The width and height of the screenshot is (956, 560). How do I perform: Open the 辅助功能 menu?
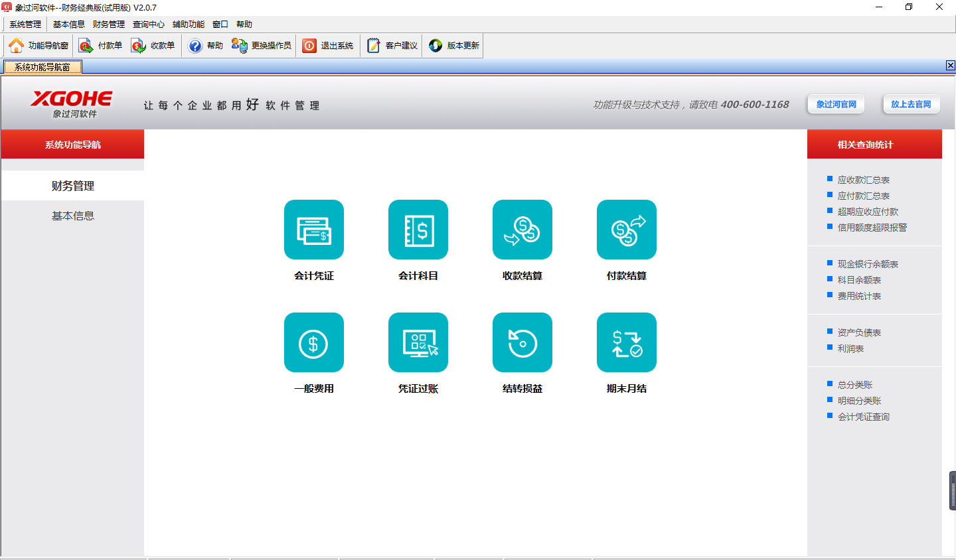[189, 25]
